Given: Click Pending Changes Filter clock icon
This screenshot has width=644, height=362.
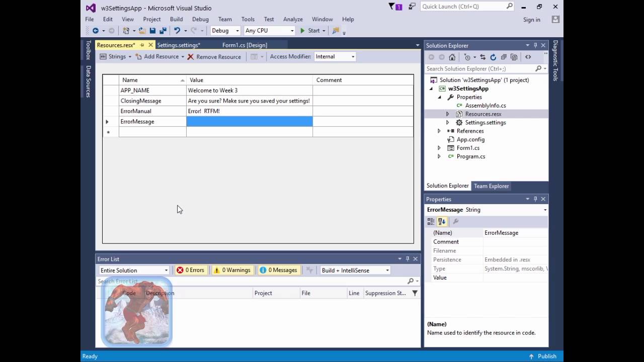Looking at the screenshot, I should point(467,57).
